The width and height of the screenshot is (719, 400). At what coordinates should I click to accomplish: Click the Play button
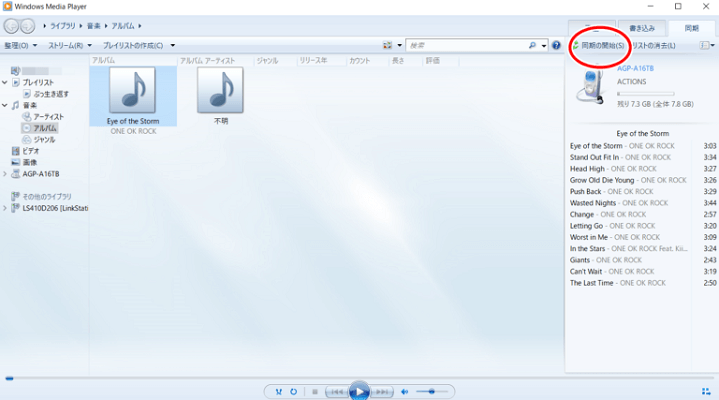point(359,391)
